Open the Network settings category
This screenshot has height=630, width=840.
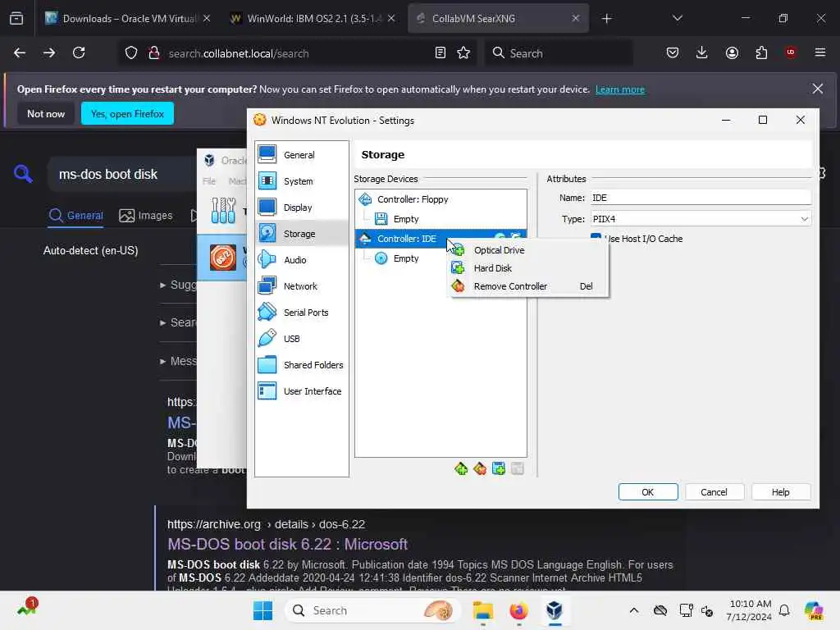(302, 286)
